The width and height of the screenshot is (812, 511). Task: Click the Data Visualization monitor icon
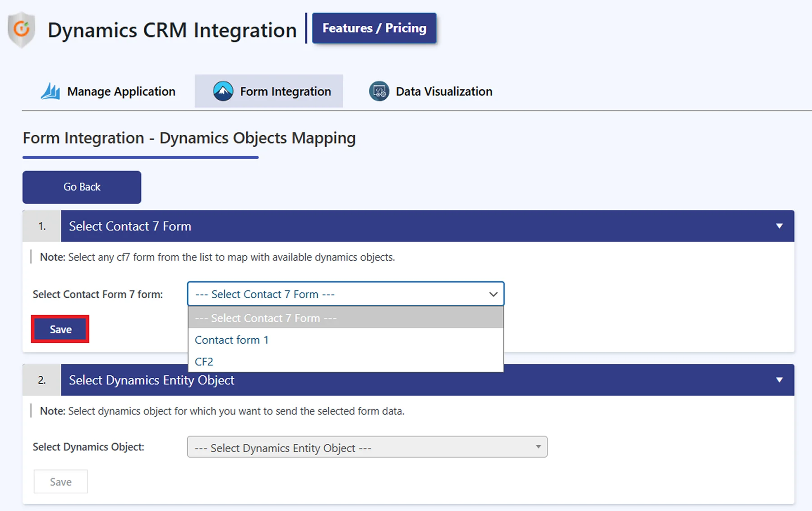click(379, 91)
